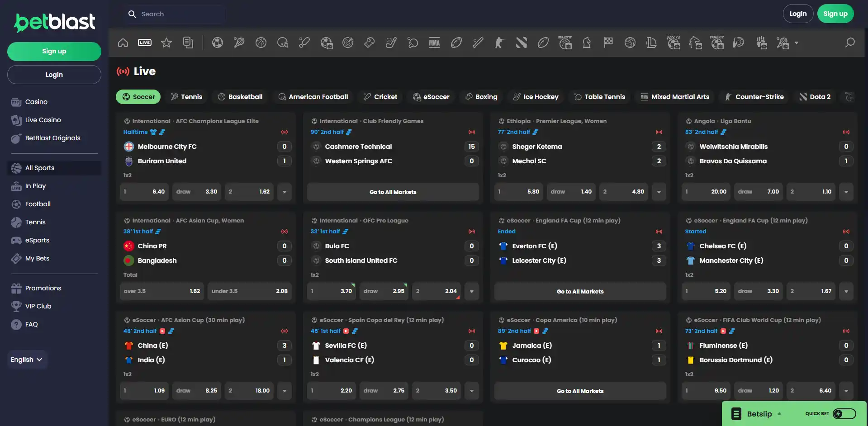Open favorites star icon in toolbar
This screenshot has height=426, width=868.
pyautogui.click(x=166, y=43)
